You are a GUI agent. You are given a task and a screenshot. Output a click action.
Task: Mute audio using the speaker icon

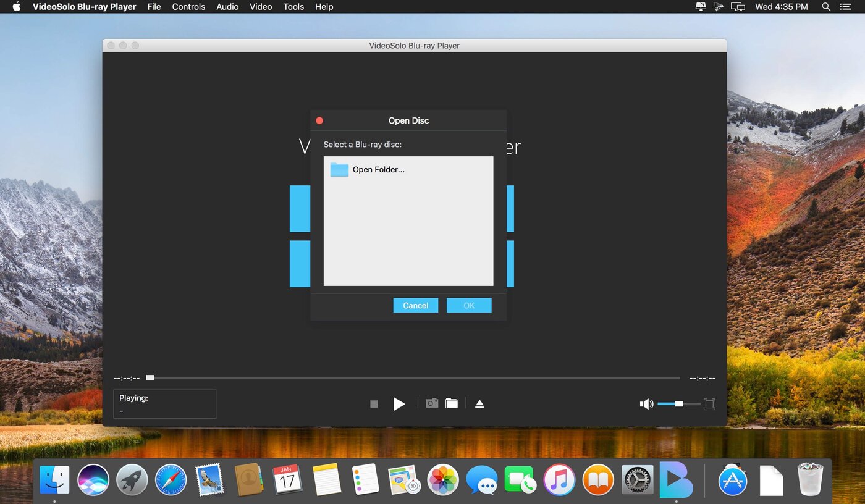(646, 404)
